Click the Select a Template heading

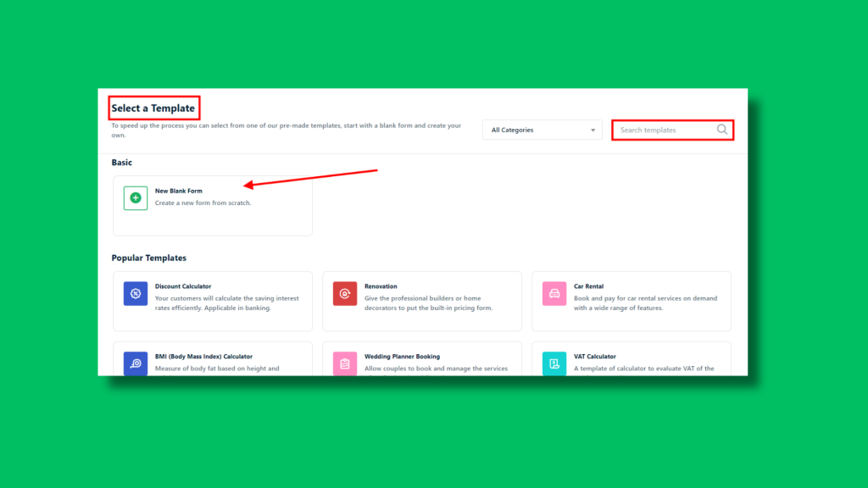(x=153, y=108)
